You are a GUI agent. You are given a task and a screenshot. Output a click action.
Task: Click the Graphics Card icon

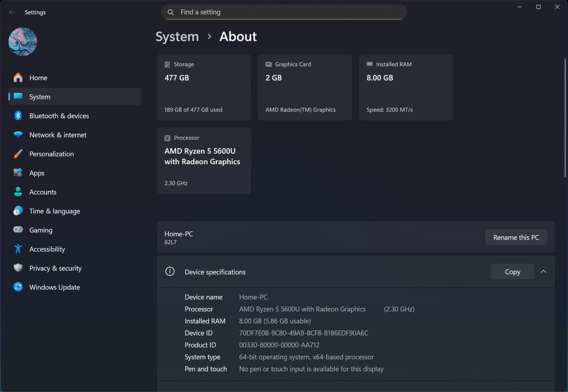point(269,64)
